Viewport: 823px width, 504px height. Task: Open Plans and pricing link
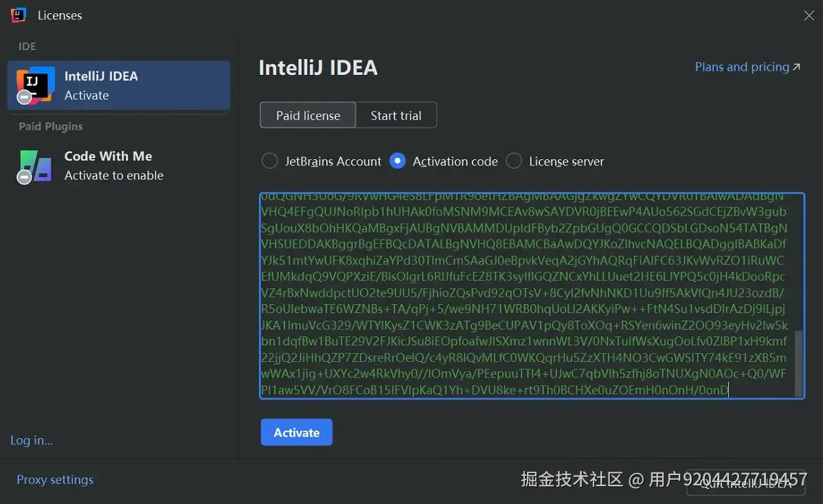pyautogui.click(x=747, y=67)
